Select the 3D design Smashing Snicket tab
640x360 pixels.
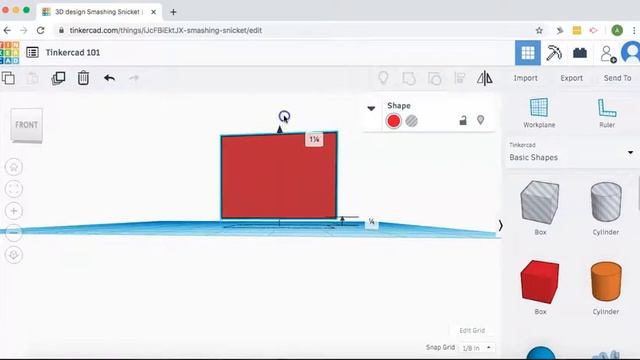point(98,12)
